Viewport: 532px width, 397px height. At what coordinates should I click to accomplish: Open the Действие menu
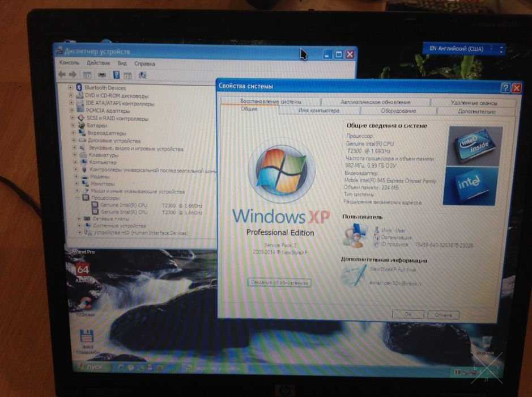pos(99,63)
